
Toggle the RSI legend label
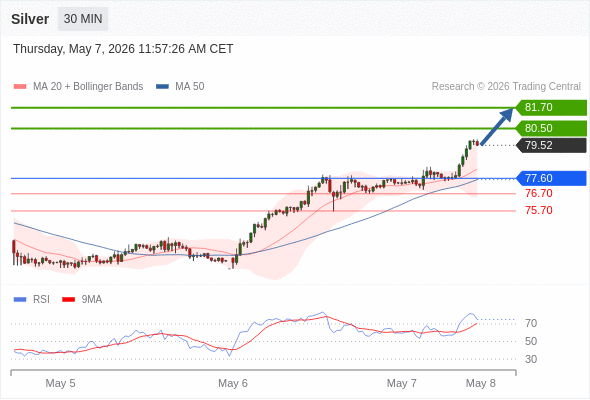(x=41, y=300)
